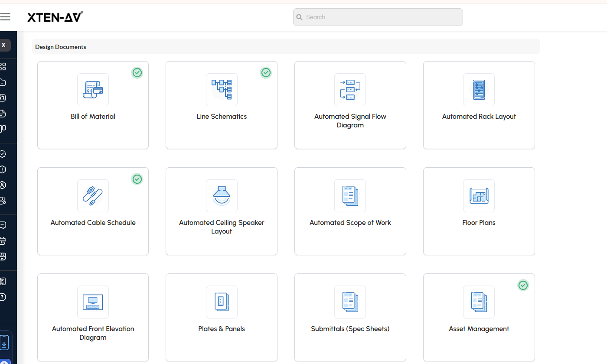Open the Line Schematics icon
The height and width of the screenshot is (364, 607).
(x=222, y=90)
